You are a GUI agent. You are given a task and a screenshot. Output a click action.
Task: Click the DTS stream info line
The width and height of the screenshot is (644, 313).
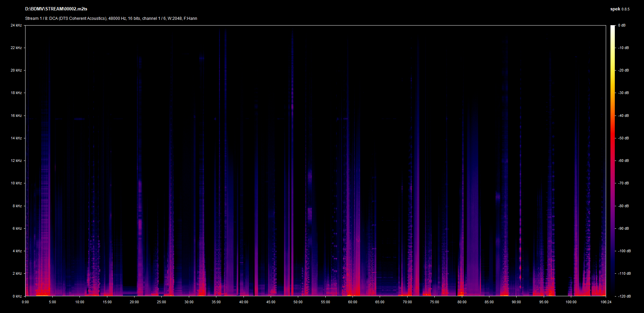pos(111,18)
